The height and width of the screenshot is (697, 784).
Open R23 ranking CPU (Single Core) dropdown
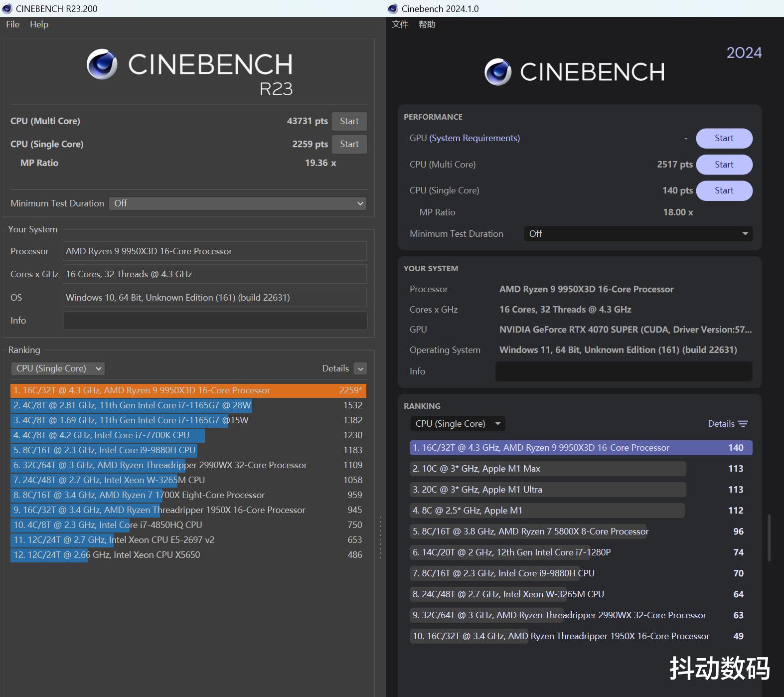pyautogui.click(x=57, y=368)
